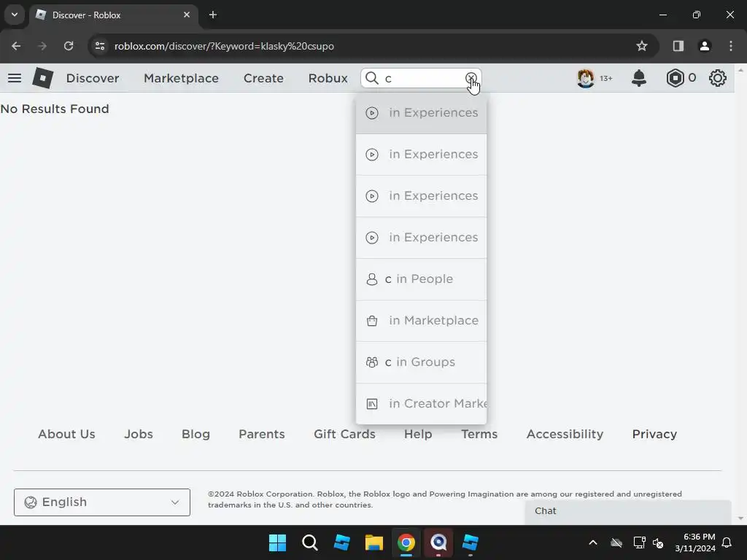
Task: Reload the Roblox page
Action: 69,46
